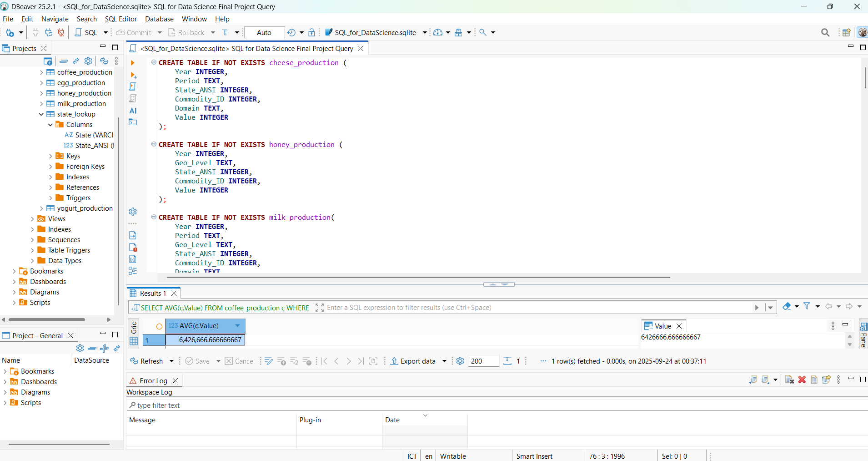The image size is (868, 461).
Task: Click the Refresh results button
Action: click(x=147, y=361)
